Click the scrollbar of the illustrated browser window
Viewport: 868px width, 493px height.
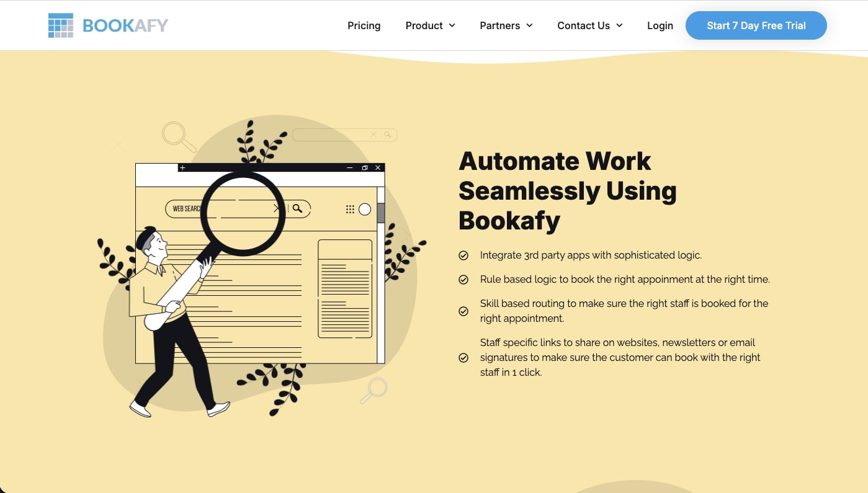(382, 211)
